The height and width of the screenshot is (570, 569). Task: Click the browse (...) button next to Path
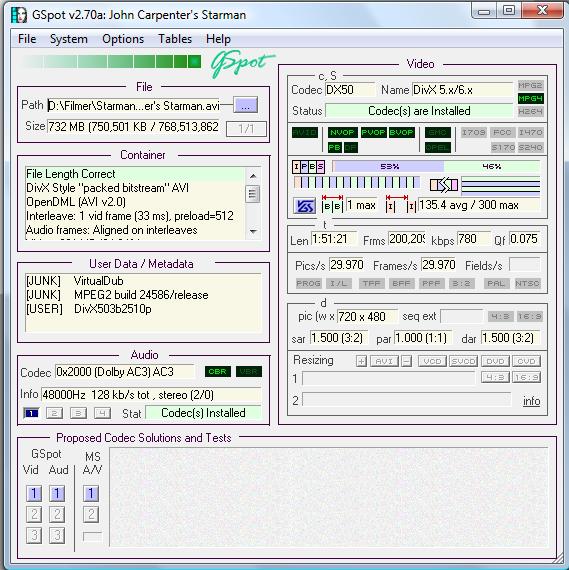[x=245, y=105]
